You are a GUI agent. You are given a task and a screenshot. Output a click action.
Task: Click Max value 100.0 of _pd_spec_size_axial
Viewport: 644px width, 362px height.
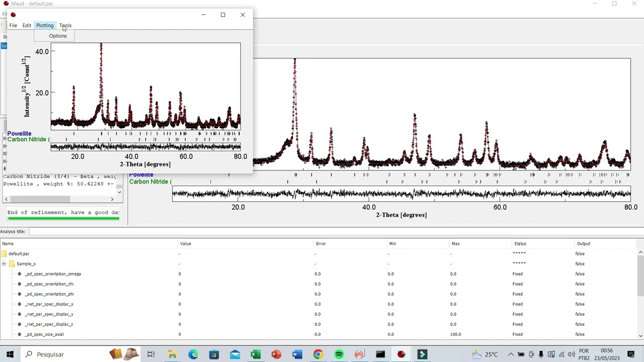[455, 334]
